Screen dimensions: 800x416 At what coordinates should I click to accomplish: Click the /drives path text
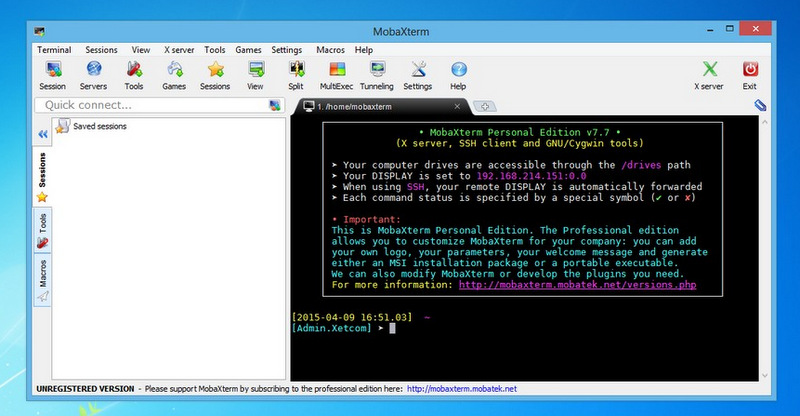coord(641,165)
